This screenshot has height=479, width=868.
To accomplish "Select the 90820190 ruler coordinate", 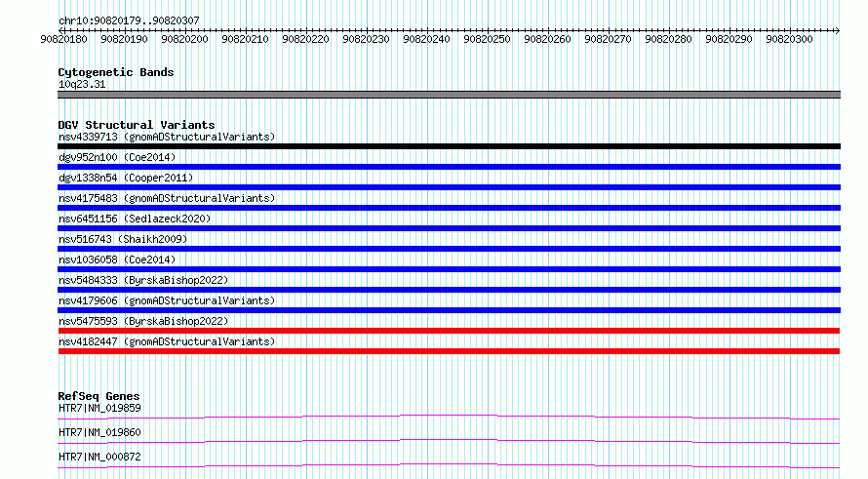I will pos(124,39).
